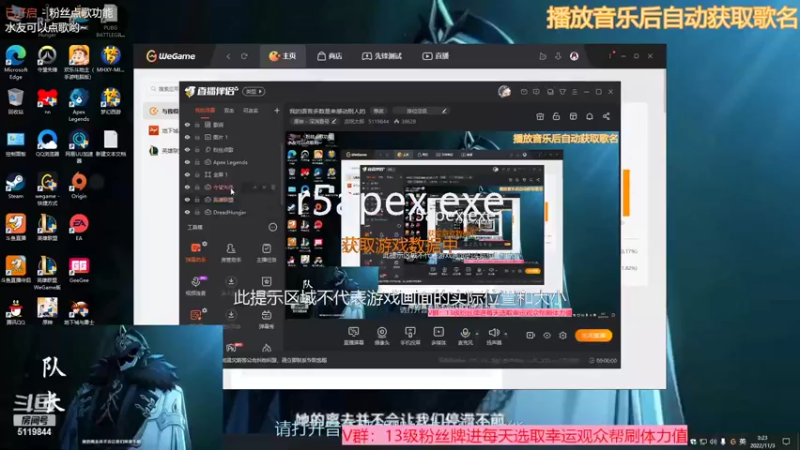Open the mode switch pill beside streaming app logo
Viewport: 800px width, 450px height.
tap(254, 91)
